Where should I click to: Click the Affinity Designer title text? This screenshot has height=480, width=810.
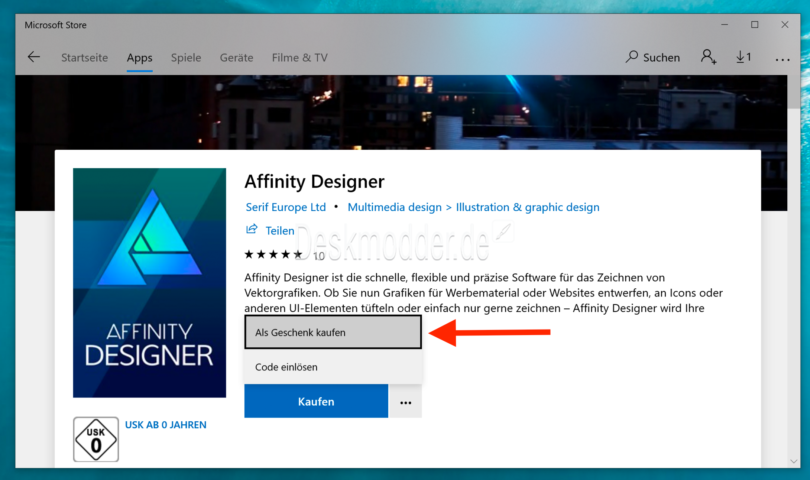click(314, 181)
